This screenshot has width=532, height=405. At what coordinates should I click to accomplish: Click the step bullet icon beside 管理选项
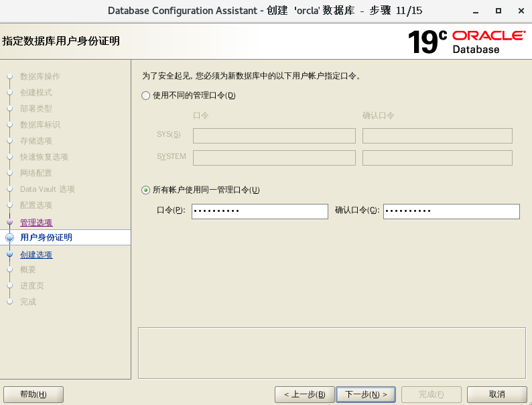pyautogui.click(x=9, y=222)
